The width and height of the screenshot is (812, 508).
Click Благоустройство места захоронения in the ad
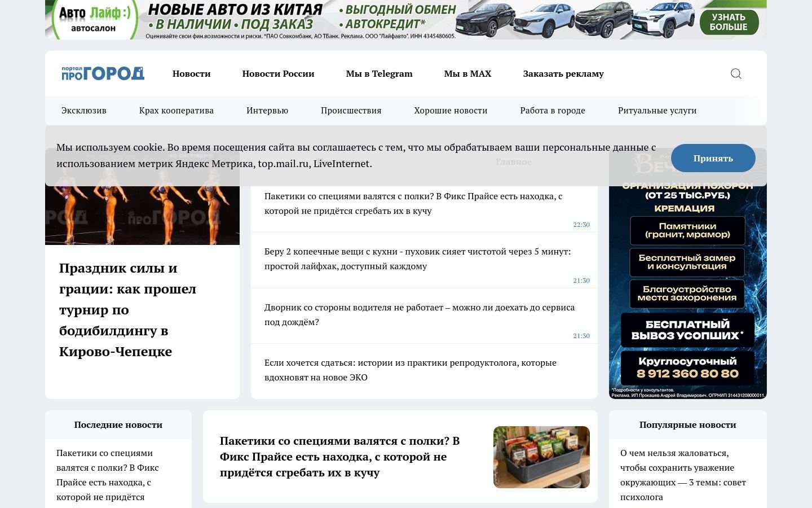pos(687,294)
